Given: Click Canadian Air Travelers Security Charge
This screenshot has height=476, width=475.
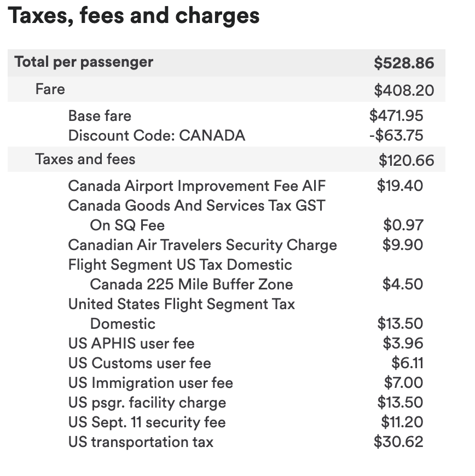Looking at the screenshot, I should pos(202,245).
